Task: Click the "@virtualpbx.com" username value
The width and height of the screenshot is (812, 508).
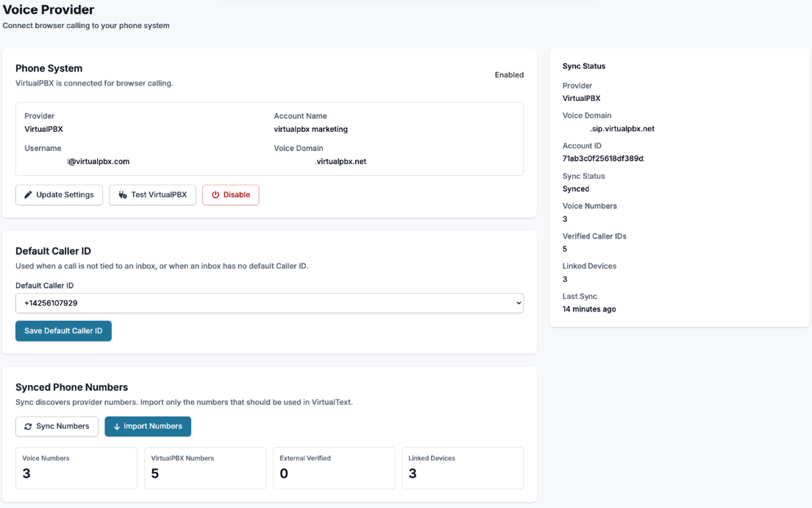Action: click(99, 161)
